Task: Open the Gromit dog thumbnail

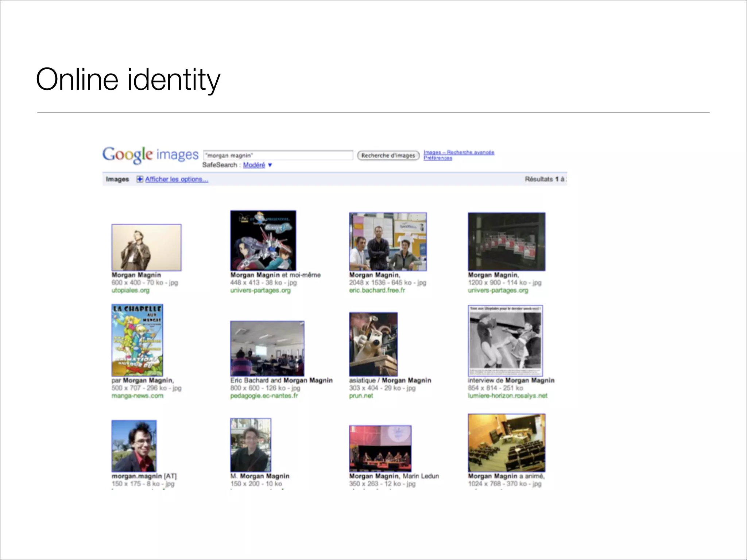Action: (373, 344)
